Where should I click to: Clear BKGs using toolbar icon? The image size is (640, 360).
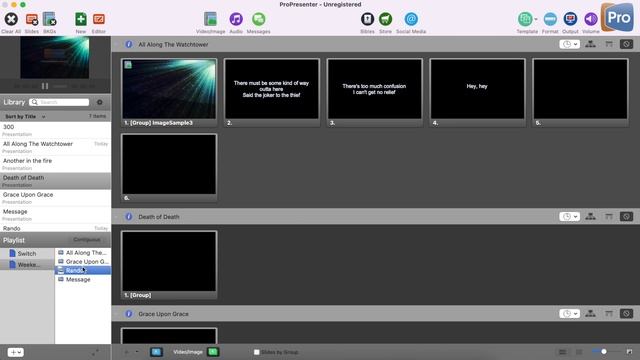[x=49, y=19]
